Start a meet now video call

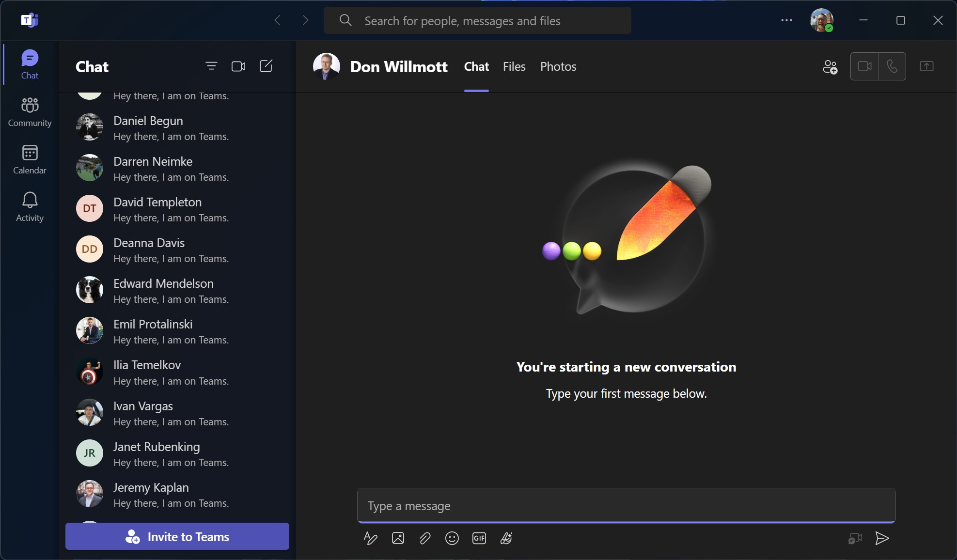point(238,66)
